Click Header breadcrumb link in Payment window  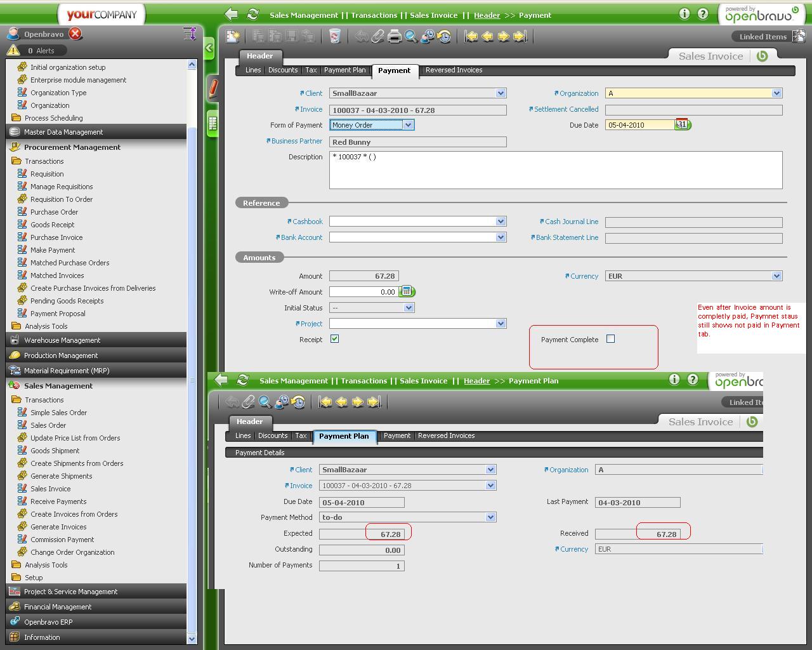tap(487, 15)
